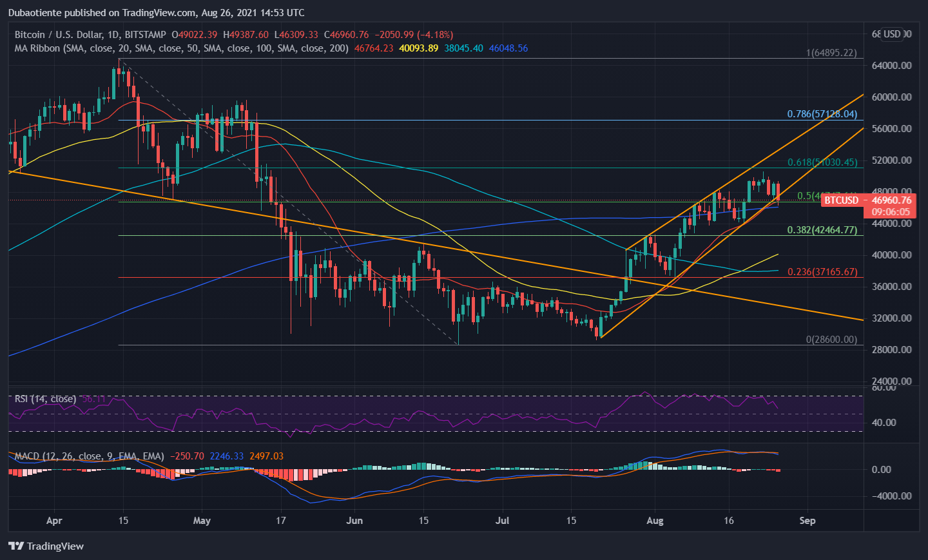Viewport: 928px width, 560px height.
Task: Click the yellow 50 SMA value 40093.89
Action: click(x=419, y=48)
